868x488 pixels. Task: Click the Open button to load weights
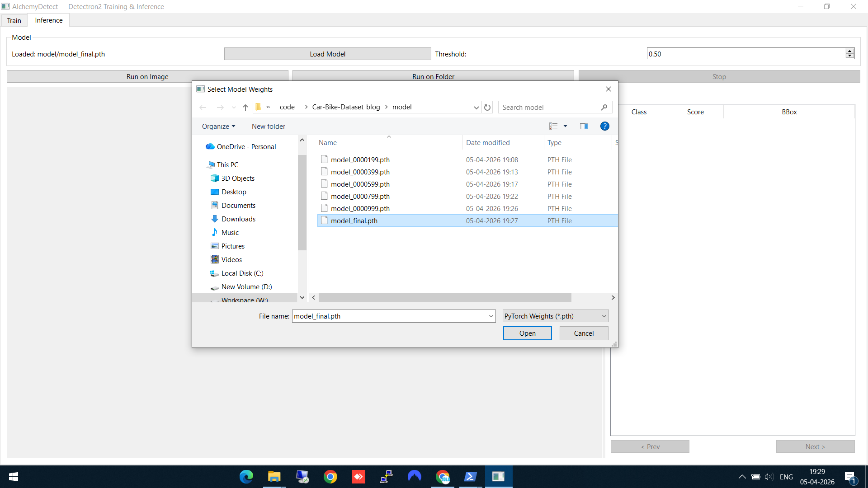coord(527,333)
